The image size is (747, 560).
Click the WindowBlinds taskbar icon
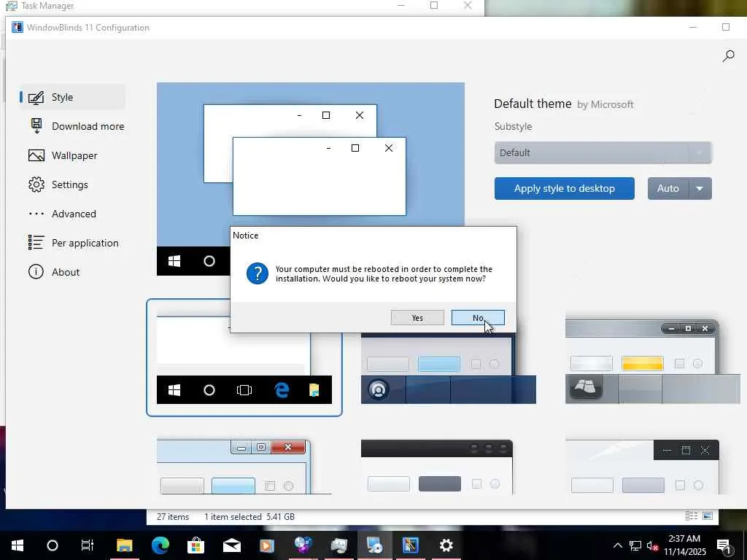click(410, 545)
